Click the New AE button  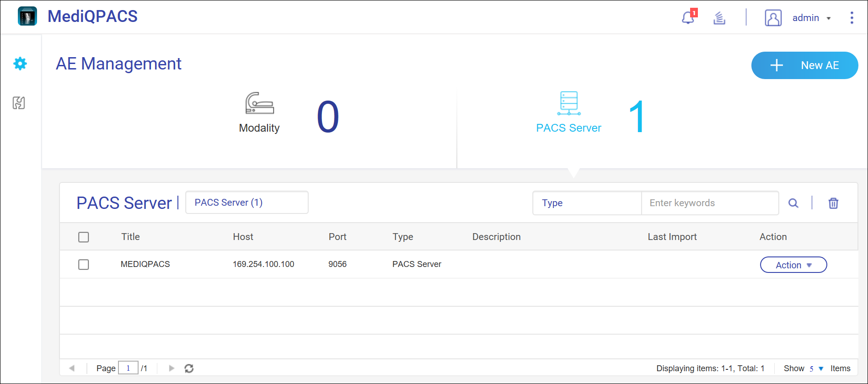pos(804,65)
